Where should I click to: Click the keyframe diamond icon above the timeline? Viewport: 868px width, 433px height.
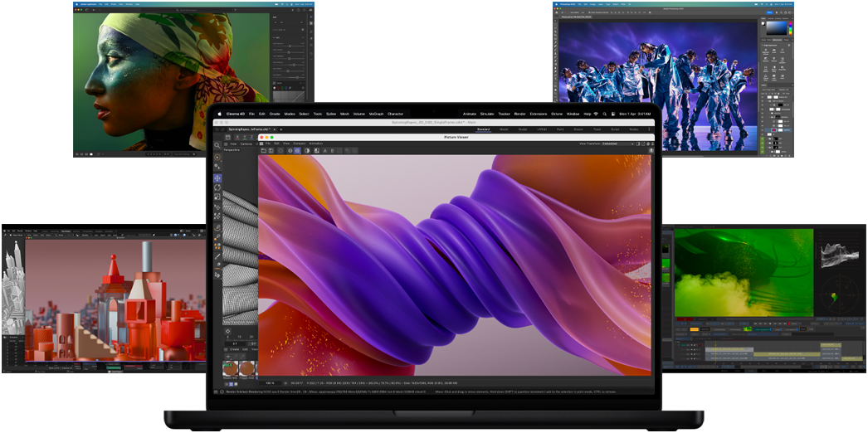pyautogui.click(x=228, y=331)
